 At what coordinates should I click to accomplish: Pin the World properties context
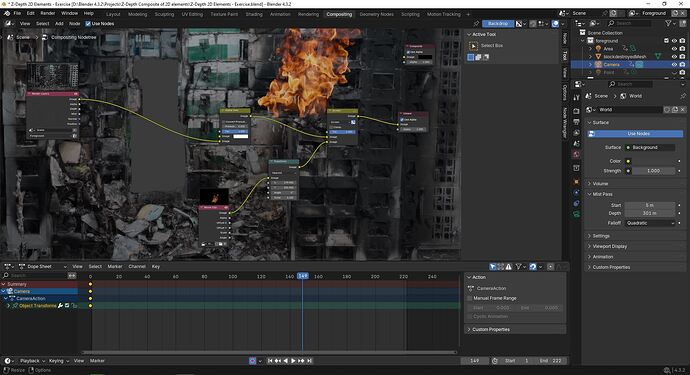point(683,96)
